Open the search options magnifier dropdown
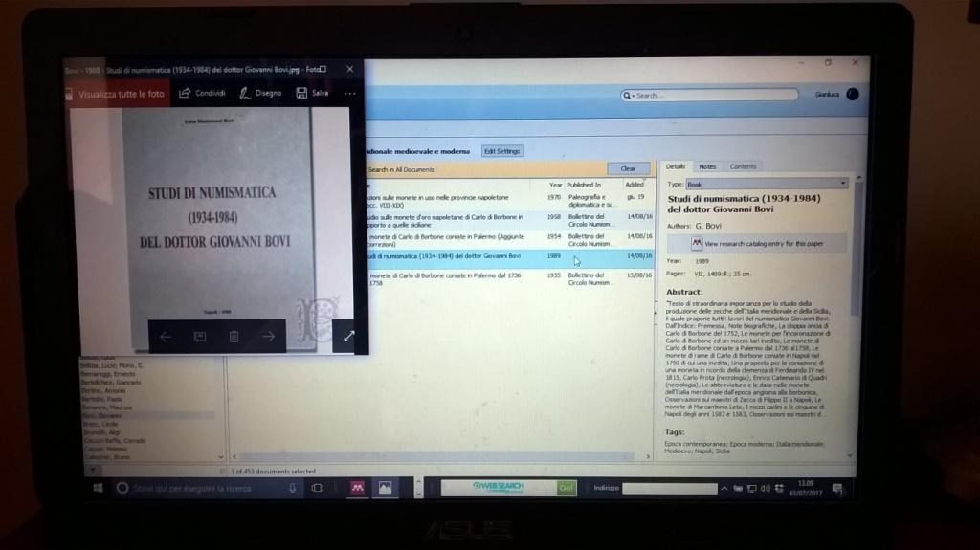The width and height of the screenshot is (980, 550). pos(628,96)
